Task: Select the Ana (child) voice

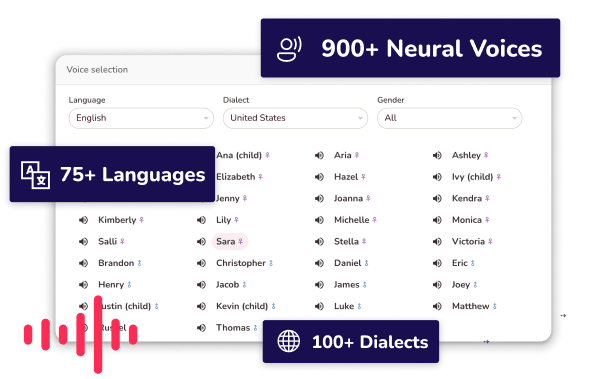Action: pos(239,155)
